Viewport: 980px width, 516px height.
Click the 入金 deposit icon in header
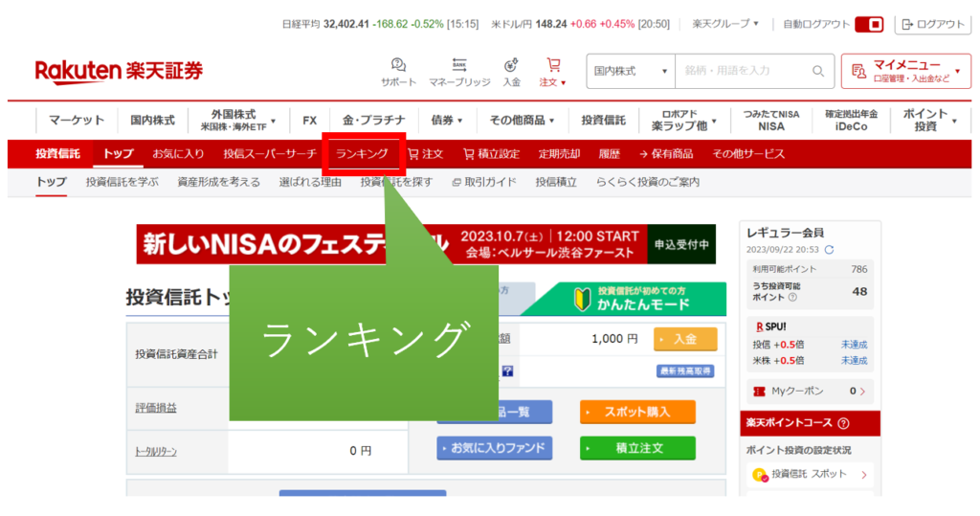[511, 72]
